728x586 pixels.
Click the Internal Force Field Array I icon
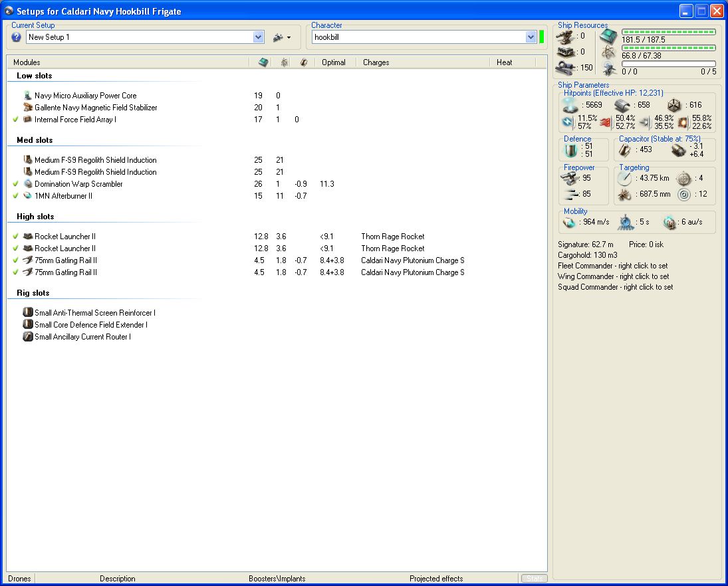click(x=28, y=119)
